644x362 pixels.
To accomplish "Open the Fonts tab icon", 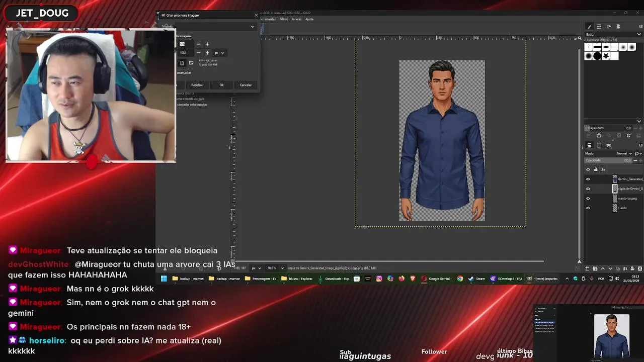I will pos(608,26).
